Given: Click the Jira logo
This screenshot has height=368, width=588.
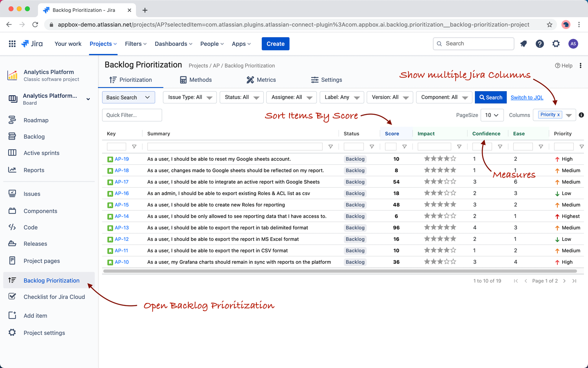Looking at the screenshot, I should pos(32,44).
